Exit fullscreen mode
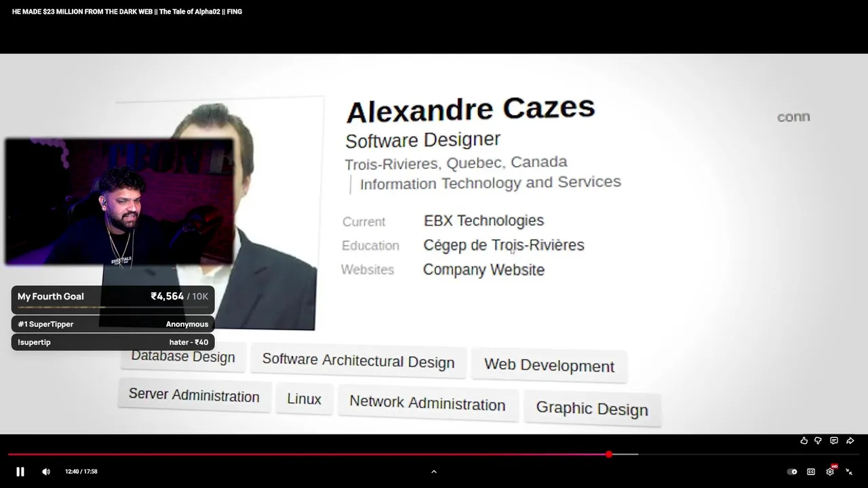Viewport: 868px width, 488px height. point(849,472)
